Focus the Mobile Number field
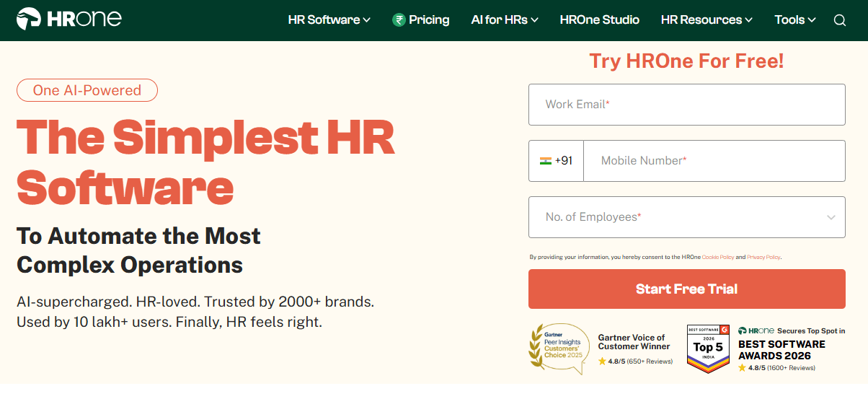 [x=714, y=161]
